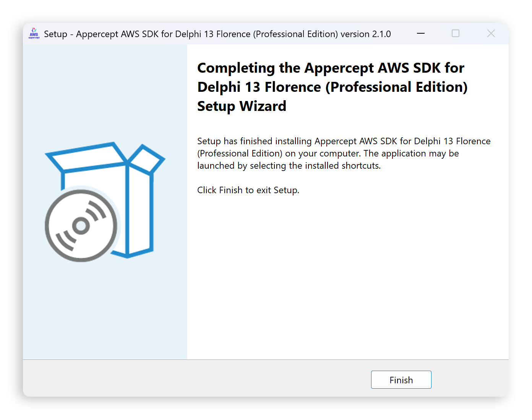
Task: Click the 'Completing the Appercept AWS SDK' heading
Action: coord(331,68)
